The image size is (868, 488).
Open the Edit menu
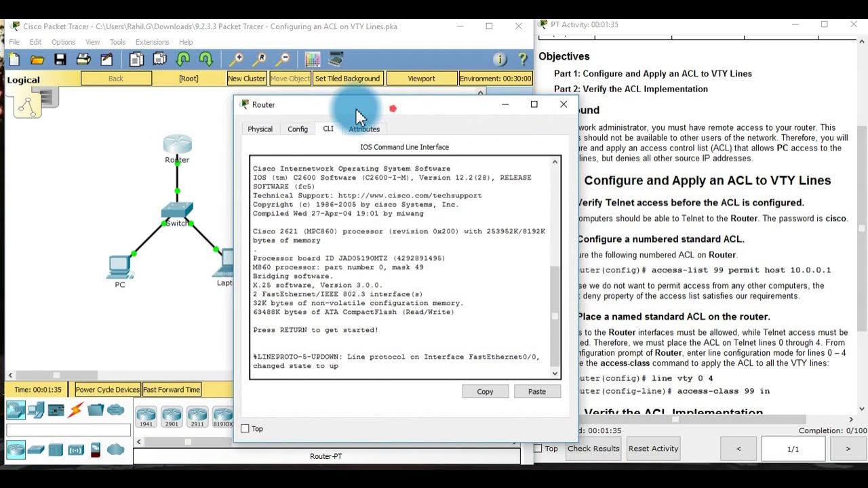pyautogui.click(x=35, y=42)
